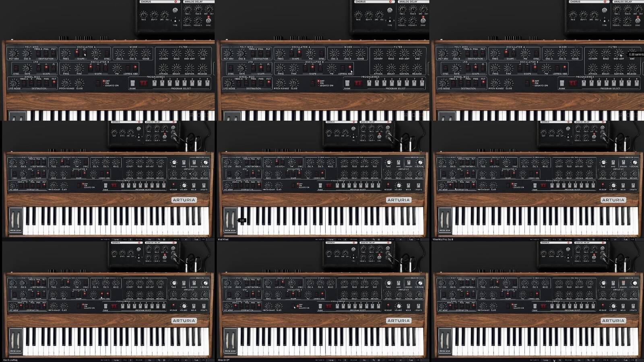The width and height of the screenshot is (644, 362).
Task: Toggle Oscillator B KBD switch in top-left frame
Action: pyautogui.click(x=135, y=68)
